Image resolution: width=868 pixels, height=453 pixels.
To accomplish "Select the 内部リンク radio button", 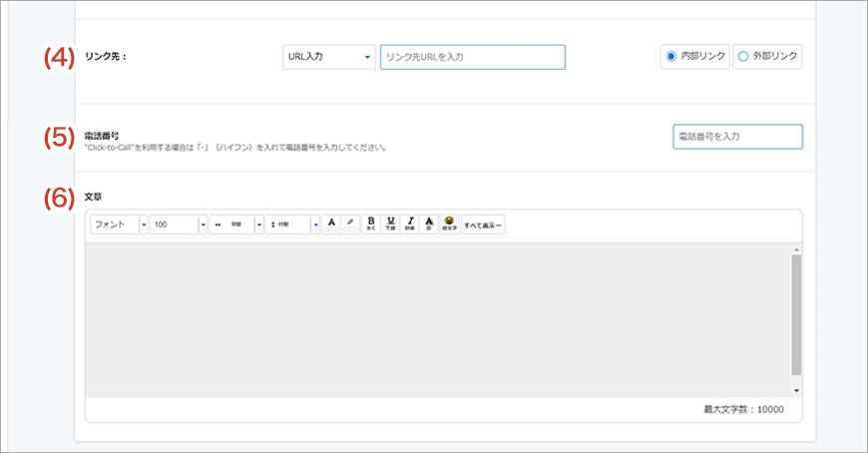I will [x=670, y=57].
